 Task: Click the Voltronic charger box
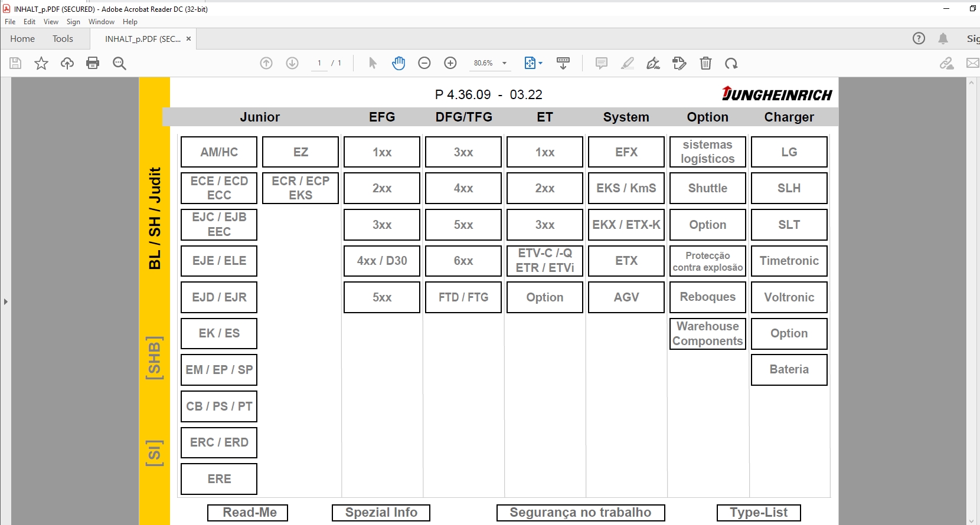[789, 297]
